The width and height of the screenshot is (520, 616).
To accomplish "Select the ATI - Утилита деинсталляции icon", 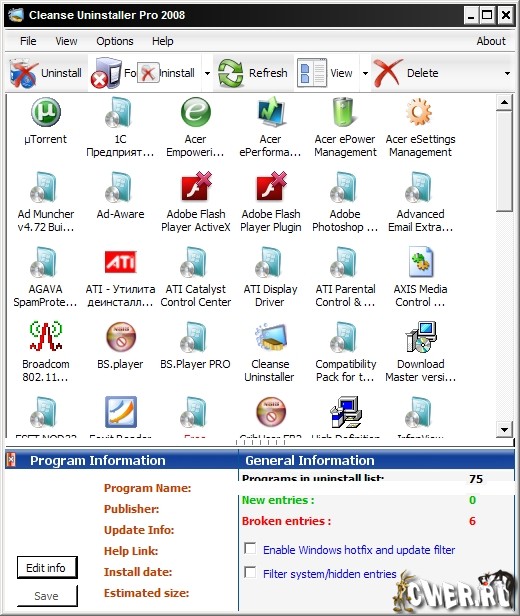I will tap(120, 262).
